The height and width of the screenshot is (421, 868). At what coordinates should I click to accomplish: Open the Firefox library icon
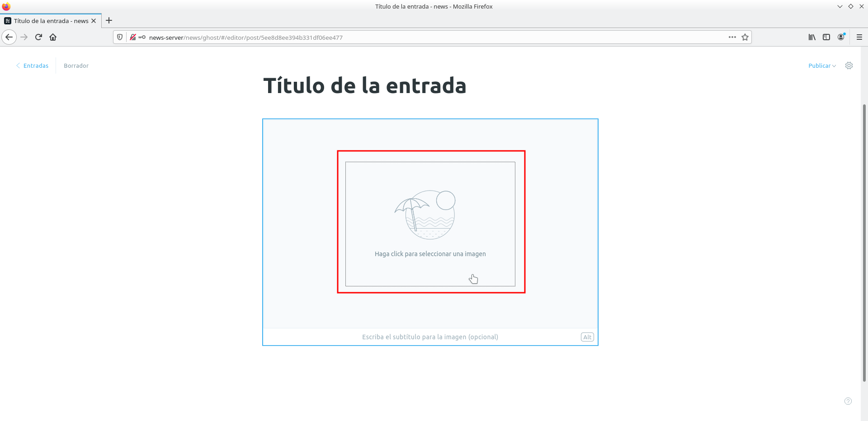(x=812, y=37)
